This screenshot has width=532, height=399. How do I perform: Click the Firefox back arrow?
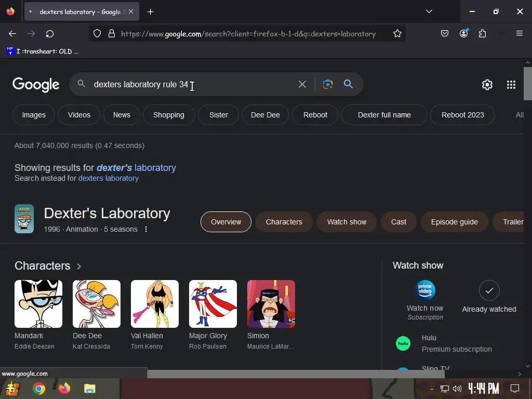12,34
